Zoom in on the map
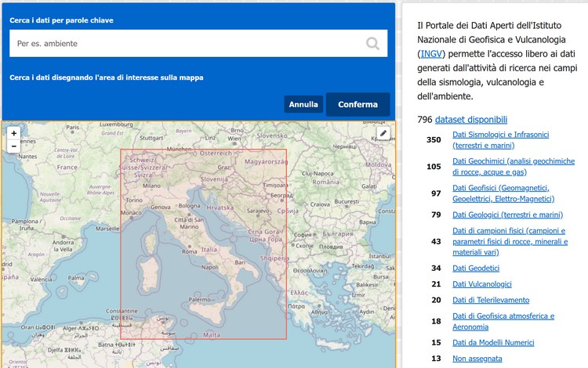Image resolution: width=588 pixels, height=368 pixels. point(14,133)
